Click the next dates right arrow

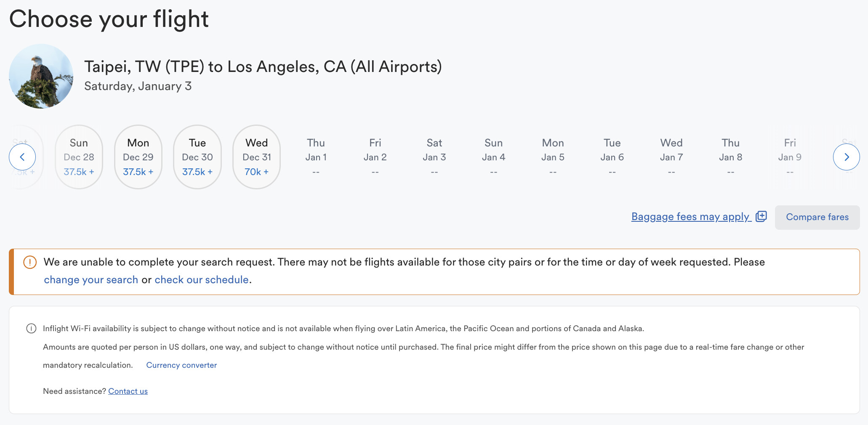[x=846, y=157]
